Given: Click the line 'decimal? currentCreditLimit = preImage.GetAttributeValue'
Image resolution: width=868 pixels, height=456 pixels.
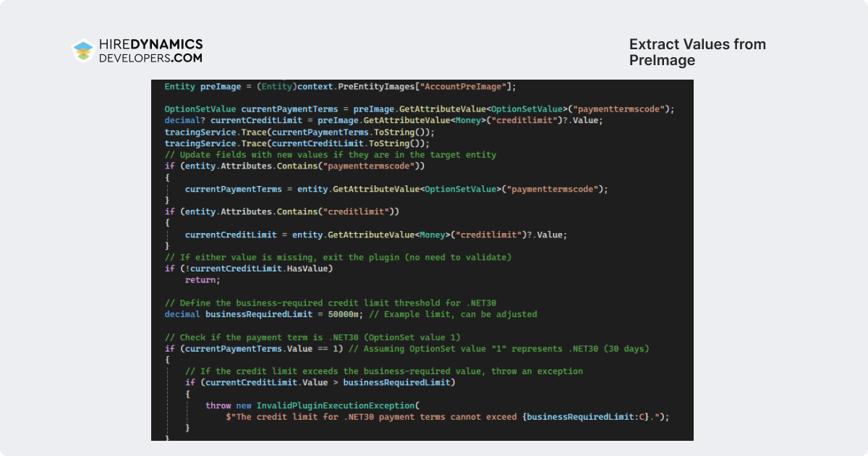Looking at the screenshot, I should tap(383, 120).
